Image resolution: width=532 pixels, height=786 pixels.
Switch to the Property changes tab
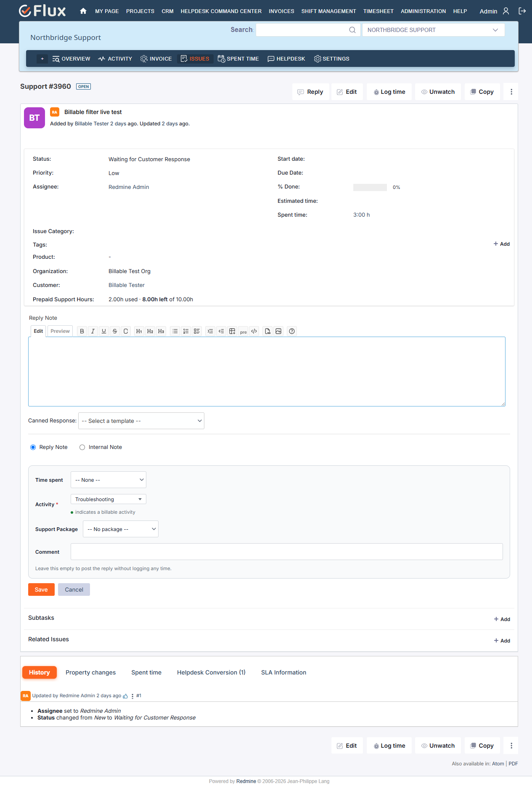click(90, 672)
